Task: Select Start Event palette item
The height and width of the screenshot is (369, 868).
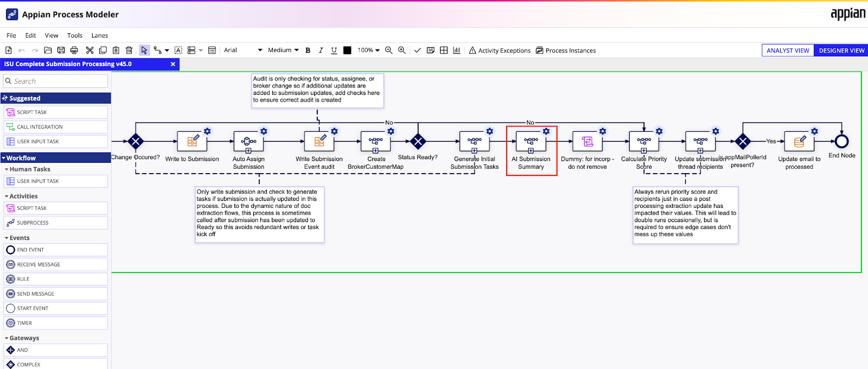Action: click(56, 309)
